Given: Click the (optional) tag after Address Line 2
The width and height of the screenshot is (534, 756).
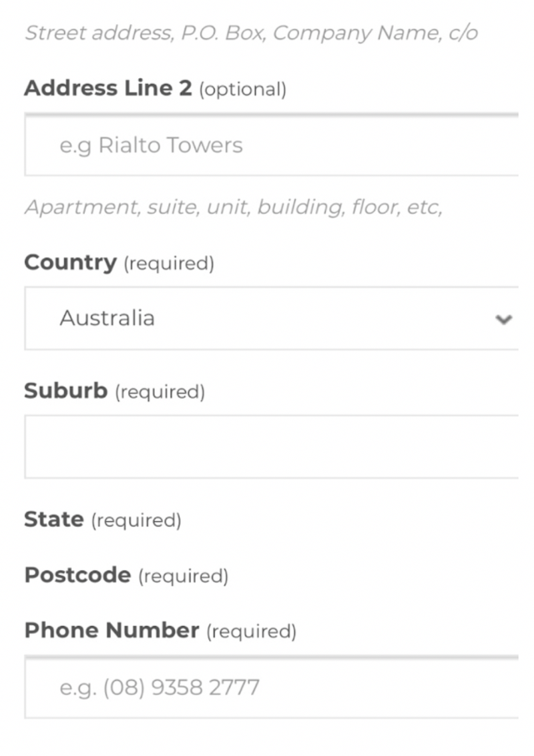Looking at the screenshot, I should click(x=243, y=89).
